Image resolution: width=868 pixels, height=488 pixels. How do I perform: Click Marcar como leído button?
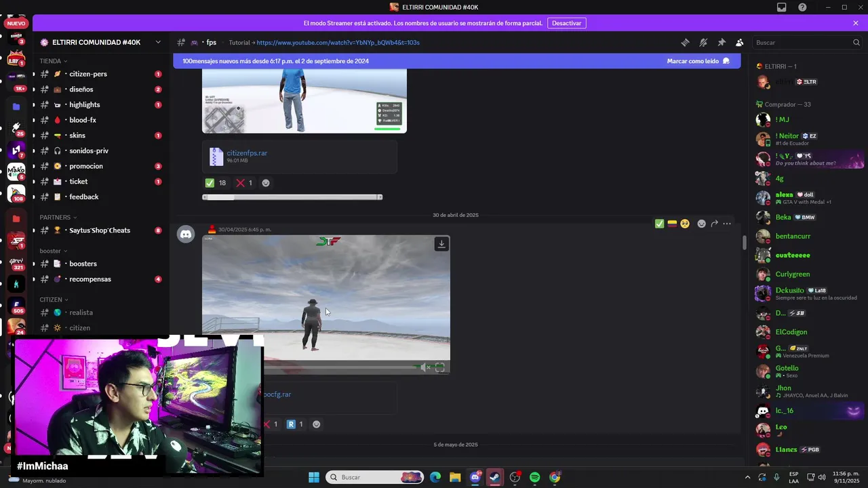point(698,61)
